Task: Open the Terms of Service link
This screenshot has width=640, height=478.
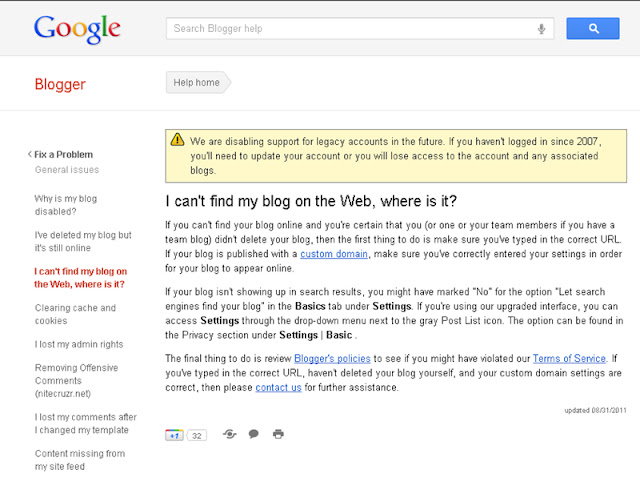Action: (x=569, y=358)
